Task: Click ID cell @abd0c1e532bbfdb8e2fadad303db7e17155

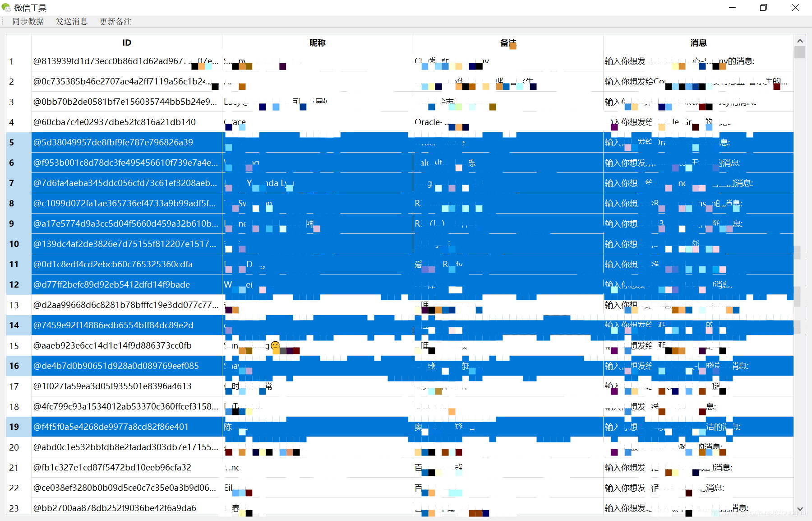Action: click(x=127, y=447)
